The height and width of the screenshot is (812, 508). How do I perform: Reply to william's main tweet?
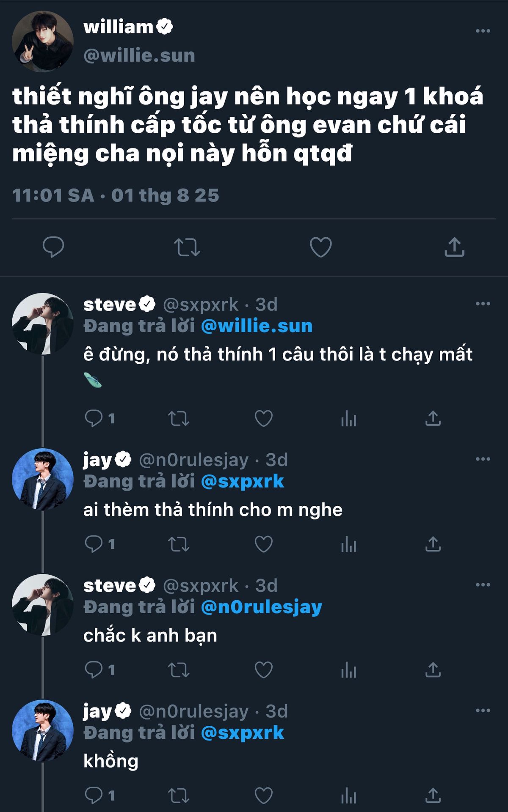point(53,247)
